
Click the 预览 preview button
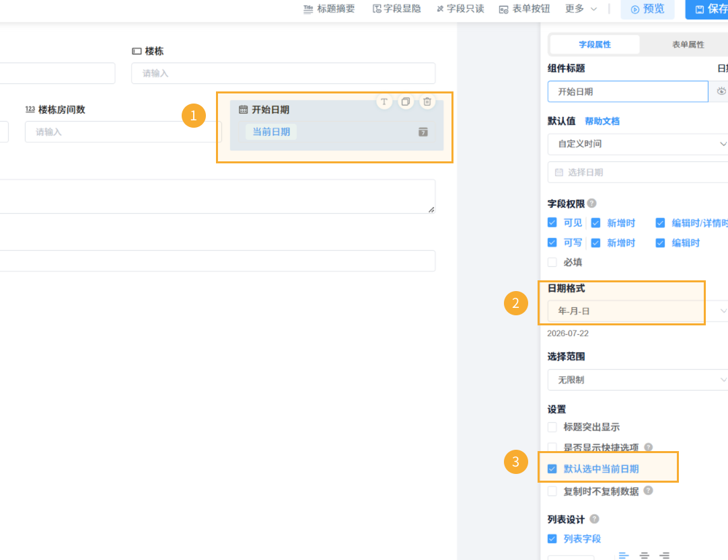(647, 9)
